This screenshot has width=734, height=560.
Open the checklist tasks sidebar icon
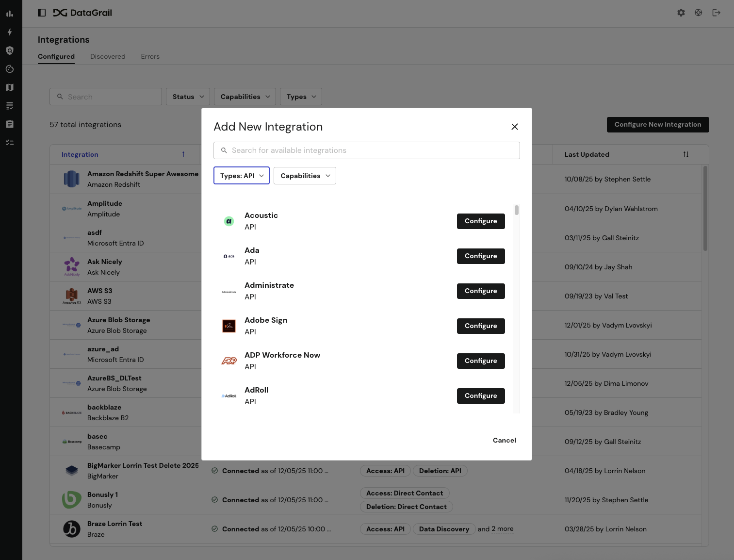tap(10, 142)
